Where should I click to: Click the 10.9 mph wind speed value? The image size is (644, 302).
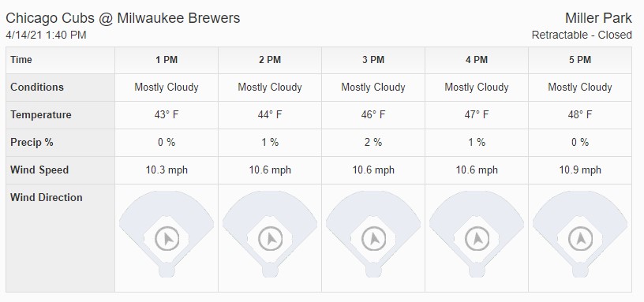580,170
